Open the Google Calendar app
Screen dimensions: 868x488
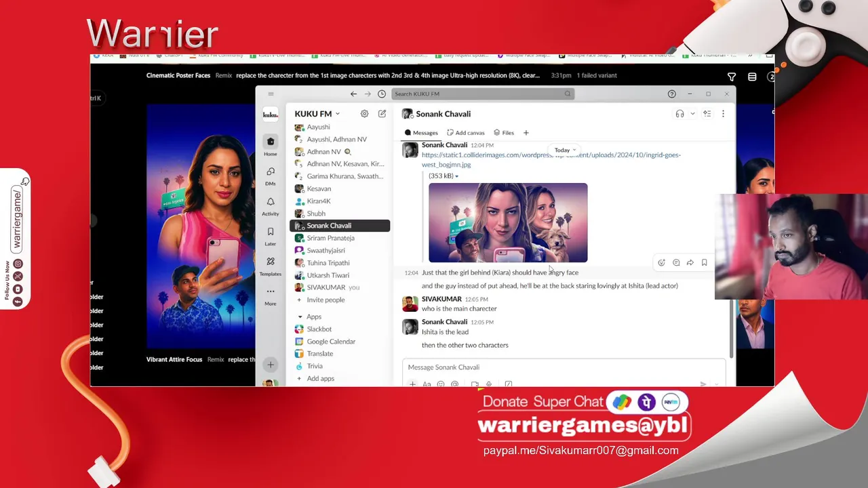click(339, 342)
